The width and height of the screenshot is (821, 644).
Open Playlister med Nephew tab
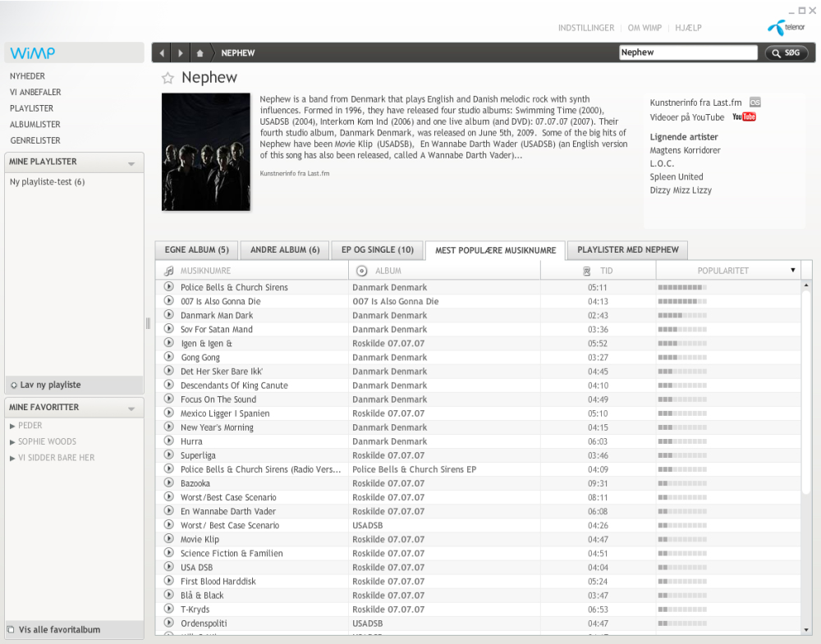627,250
